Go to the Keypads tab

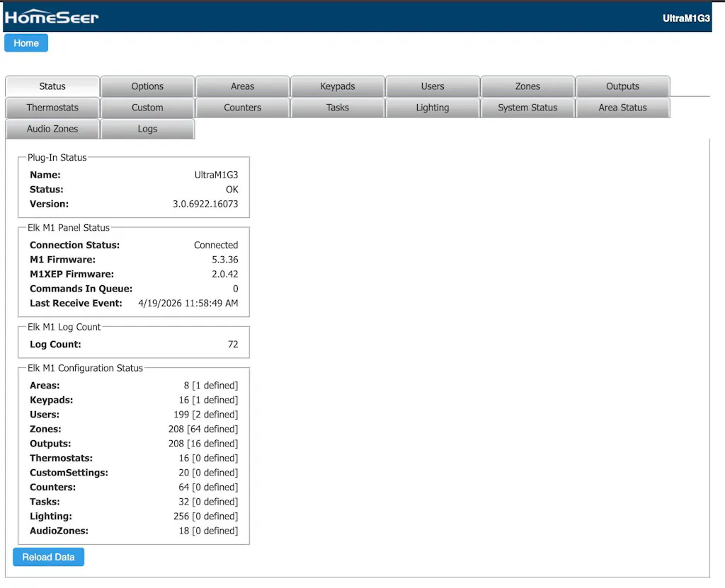[338, 86]
